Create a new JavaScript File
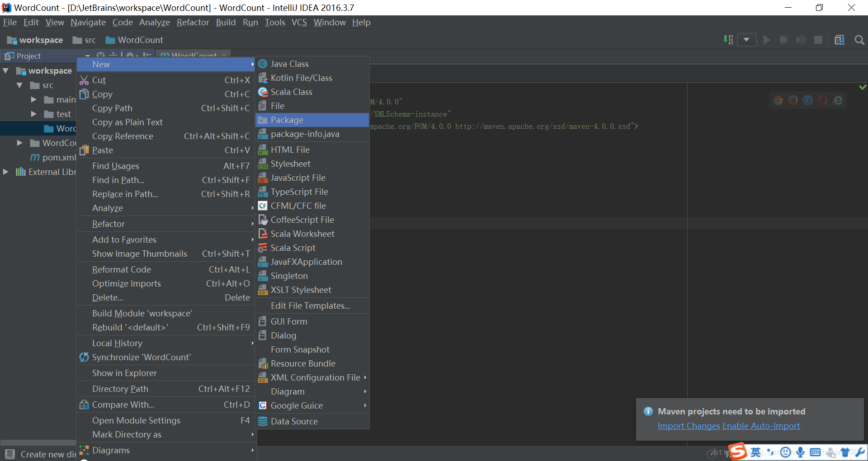This screenshot has width=868, height=461. tap(312, 178)
